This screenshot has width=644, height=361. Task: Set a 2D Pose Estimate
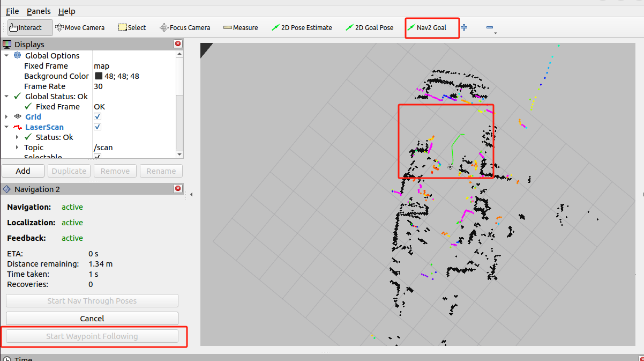pyautogui.click(x=302, y=27)
